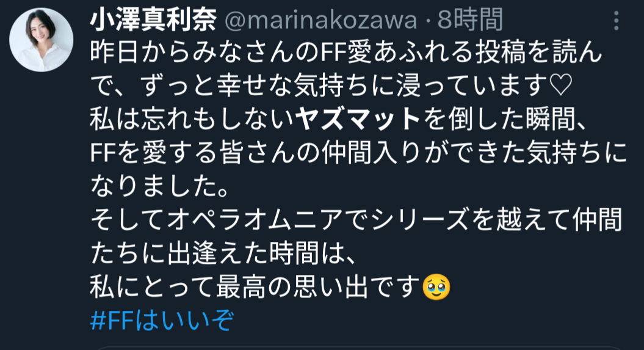Click the phrase を倒した瞬間、
Image resolution: width=644 pixels, height=350 pixels.
coord(505,119)
